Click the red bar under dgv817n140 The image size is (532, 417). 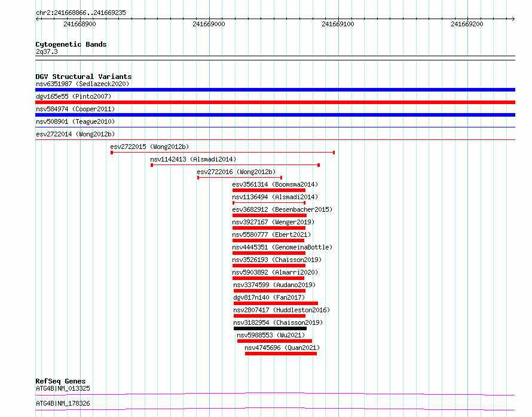[x=276, y=303]
